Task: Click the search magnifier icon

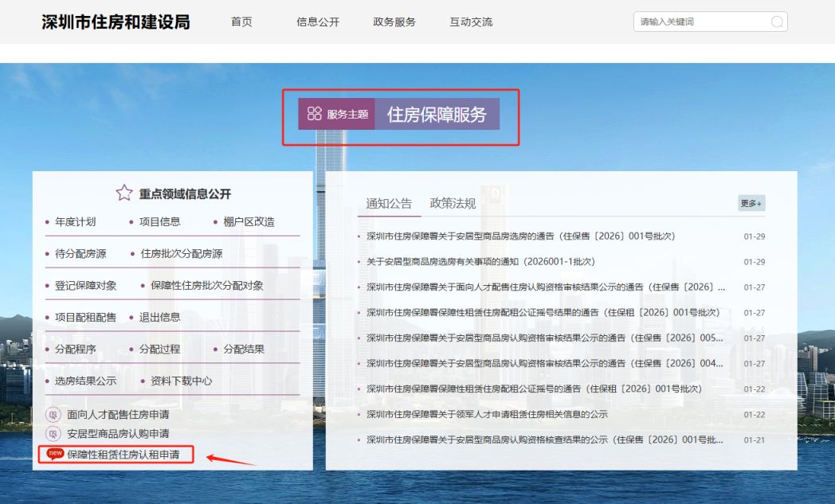Action: tap(777, 21)
